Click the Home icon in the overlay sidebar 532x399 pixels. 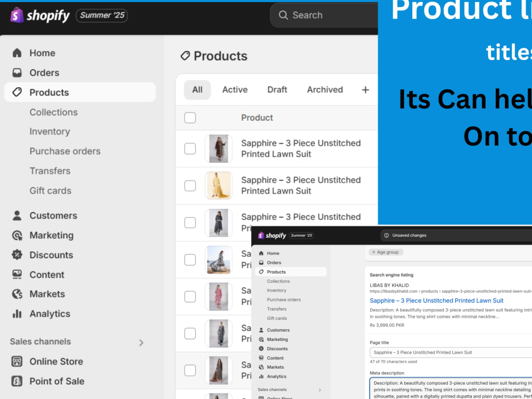261,253
